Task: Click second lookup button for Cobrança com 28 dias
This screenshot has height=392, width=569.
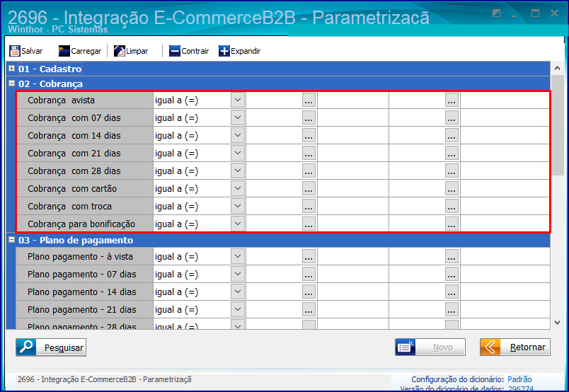Action: click(x=452, y=171)
